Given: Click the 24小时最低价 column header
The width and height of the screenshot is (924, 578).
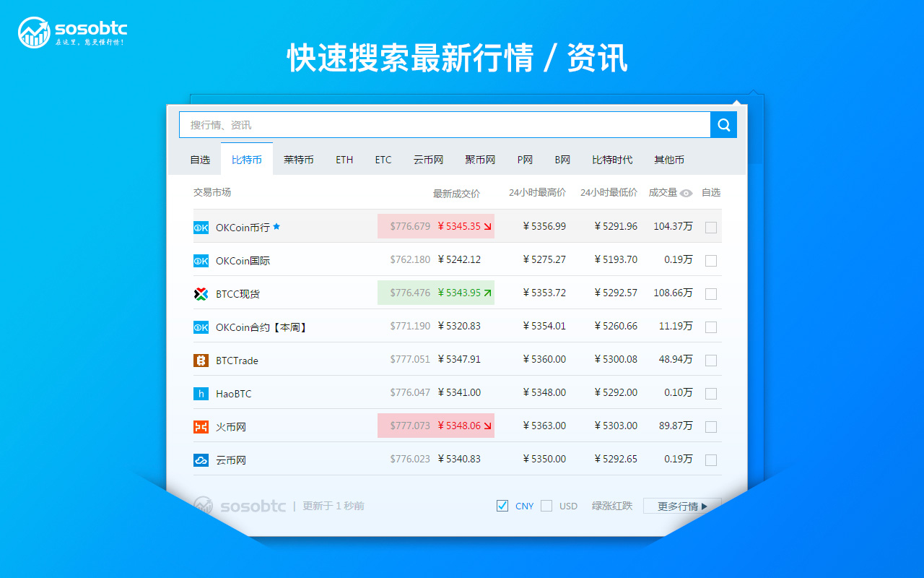Looking at the screenshot, I should 609,192.
